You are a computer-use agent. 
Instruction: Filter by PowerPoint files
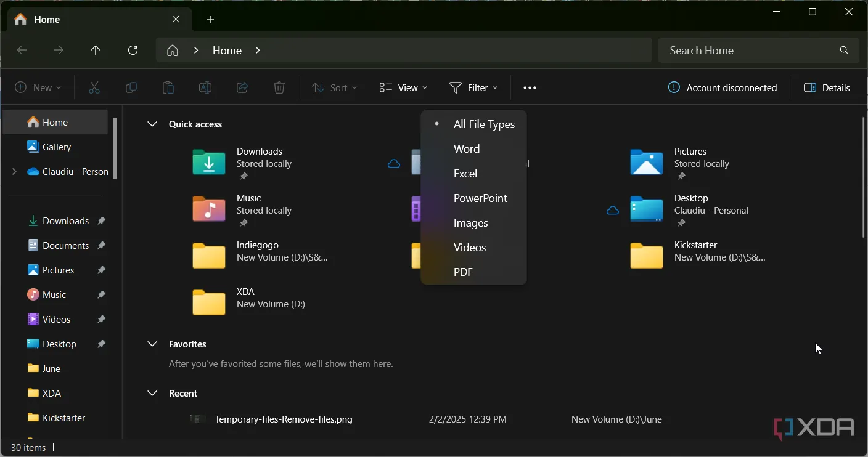pyautogui.click(x=473, y=198)
